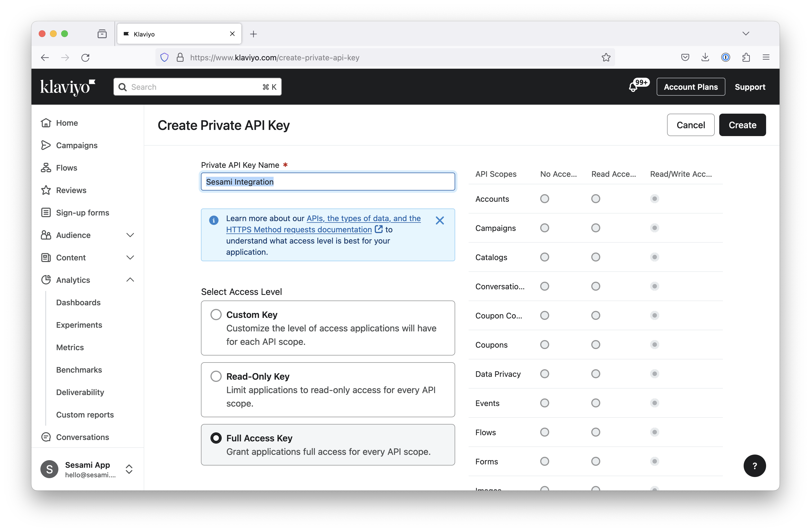The width and height of the screenshot is (811, 532).
Task: Go back in browser history
Action: tap(45, 57)
